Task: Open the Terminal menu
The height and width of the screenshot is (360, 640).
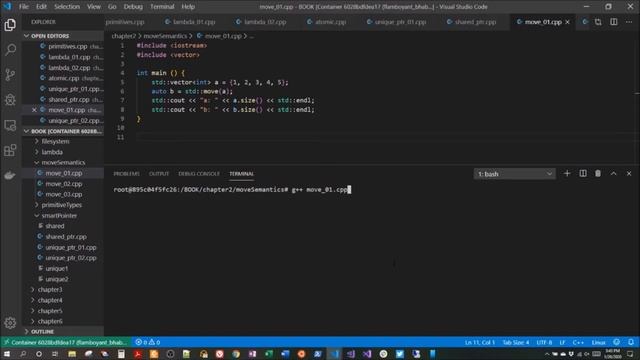Action: tap(162, 7)
